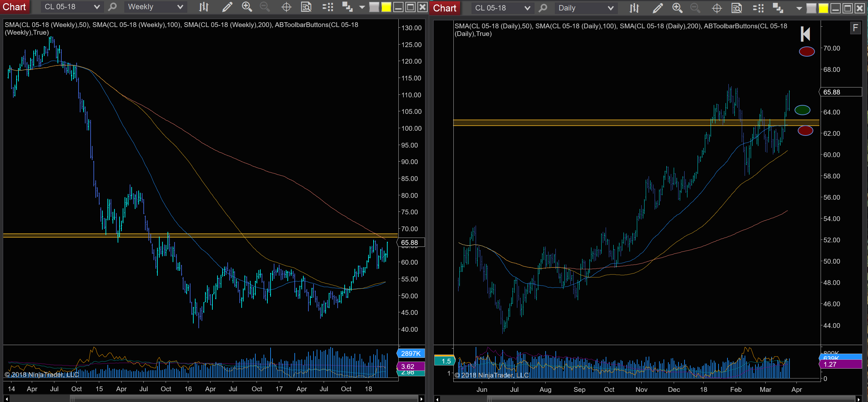Zoom in on the Daily chart
This screenshot has width=868, height=402.
[677, 8]
